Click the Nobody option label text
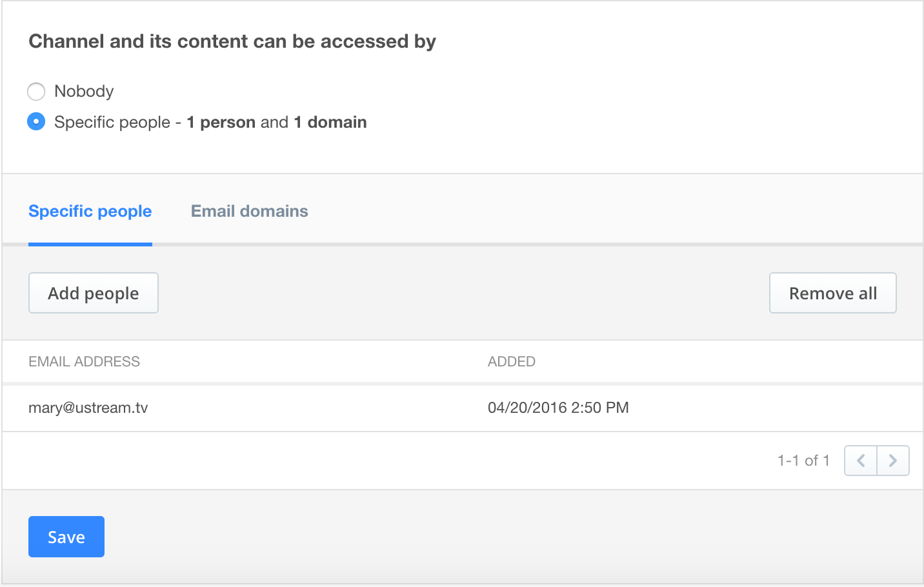924x587 pixels. tap(84, 92)
